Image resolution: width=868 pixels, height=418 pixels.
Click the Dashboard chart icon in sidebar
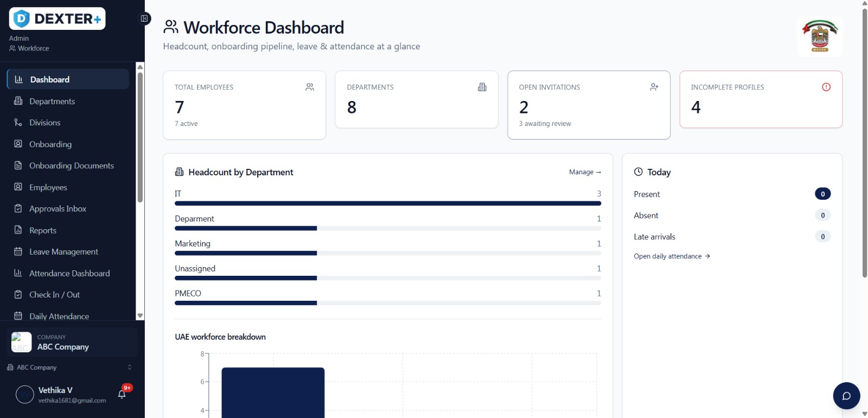pyautogui.click(x=18, y=79)
